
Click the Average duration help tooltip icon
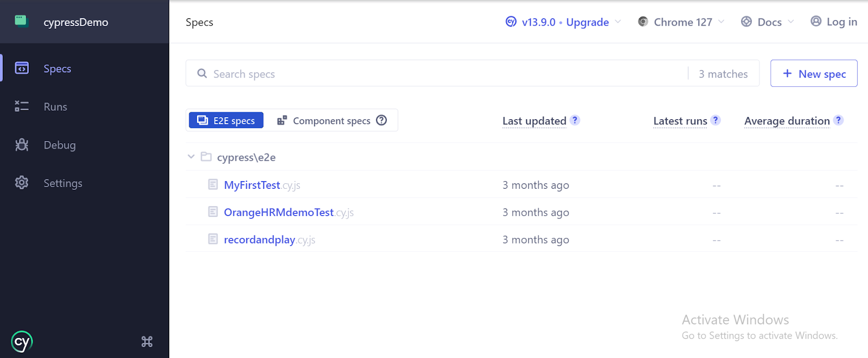[839, 120]
